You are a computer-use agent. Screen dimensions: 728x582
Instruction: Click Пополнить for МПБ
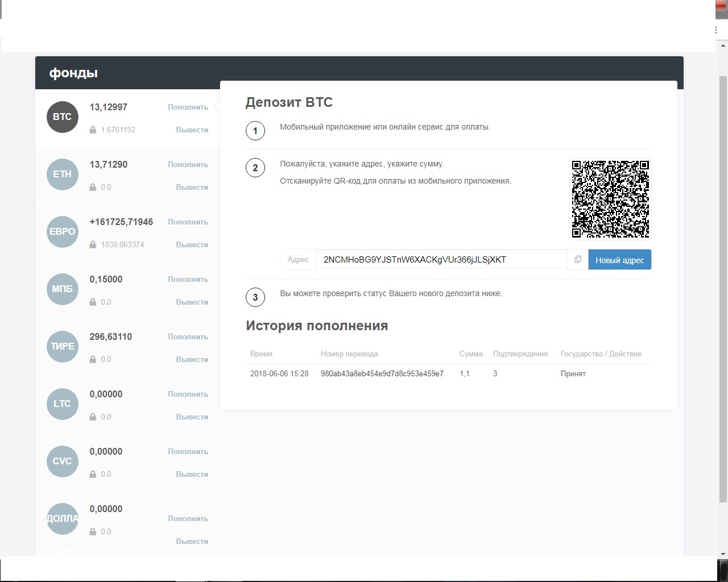tap(188, 279)
